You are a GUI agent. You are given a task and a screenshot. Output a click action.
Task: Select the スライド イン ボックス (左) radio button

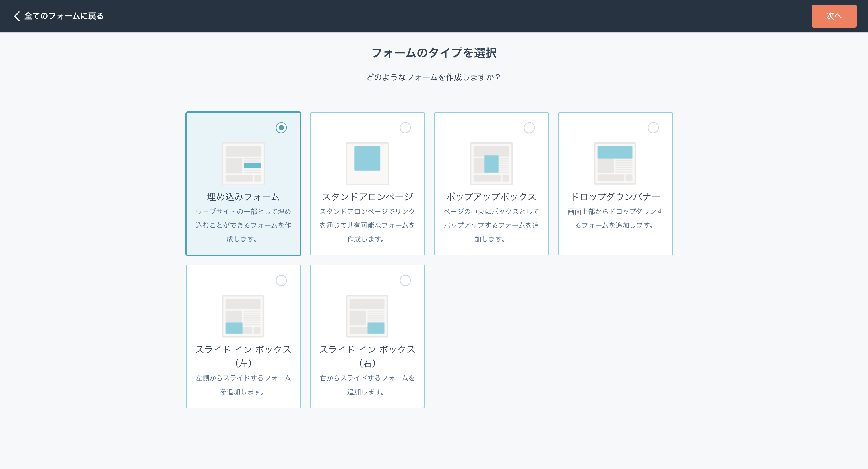pos(281,280)
